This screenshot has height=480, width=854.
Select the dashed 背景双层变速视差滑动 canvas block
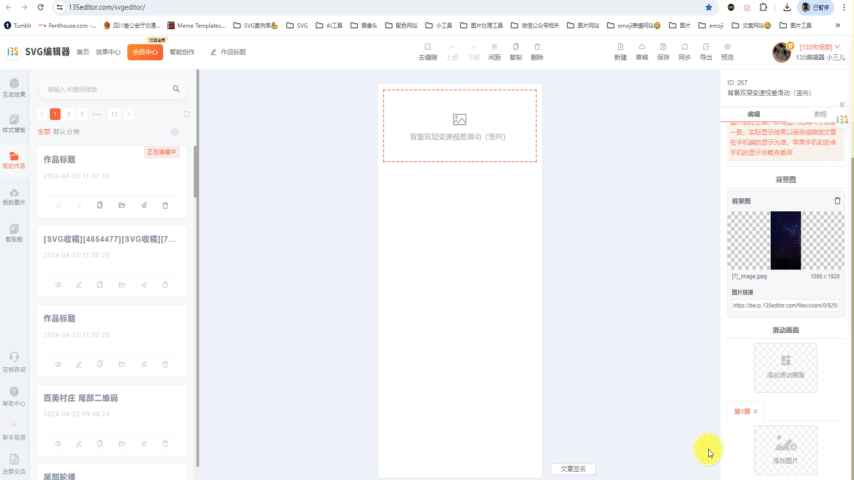(x=460, y=126)
